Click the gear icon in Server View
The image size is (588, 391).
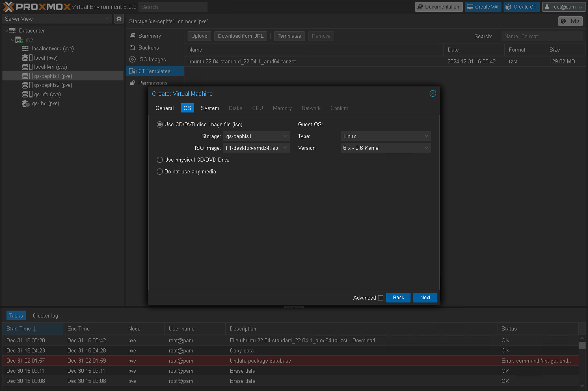click(119, 19)
